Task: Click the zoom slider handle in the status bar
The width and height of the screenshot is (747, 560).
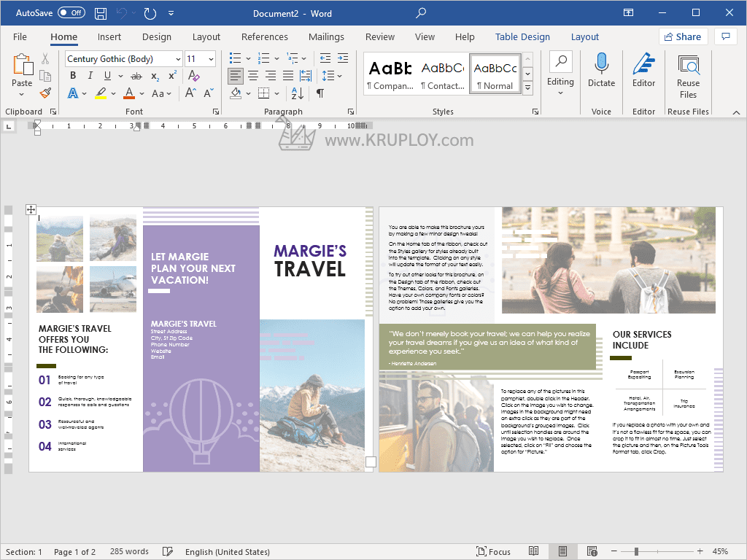Action: pyautogui.click(x=636, y=552)
